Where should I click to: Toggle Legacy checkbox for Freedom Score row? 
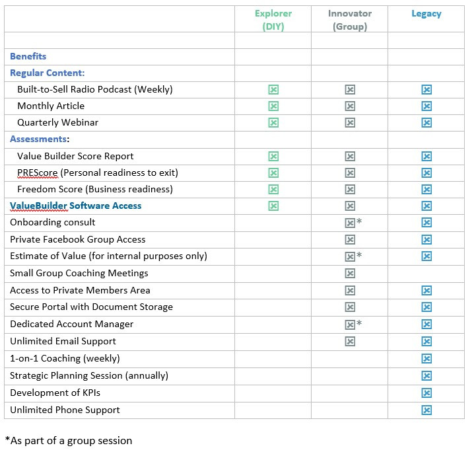pyautogui.click(x=426, y=189)
